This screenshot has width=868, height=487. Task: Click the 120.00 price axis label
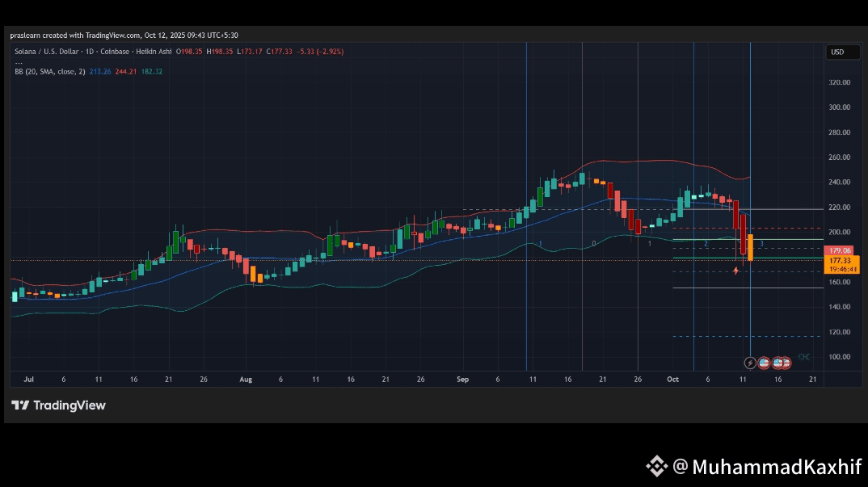coord(839,332)
